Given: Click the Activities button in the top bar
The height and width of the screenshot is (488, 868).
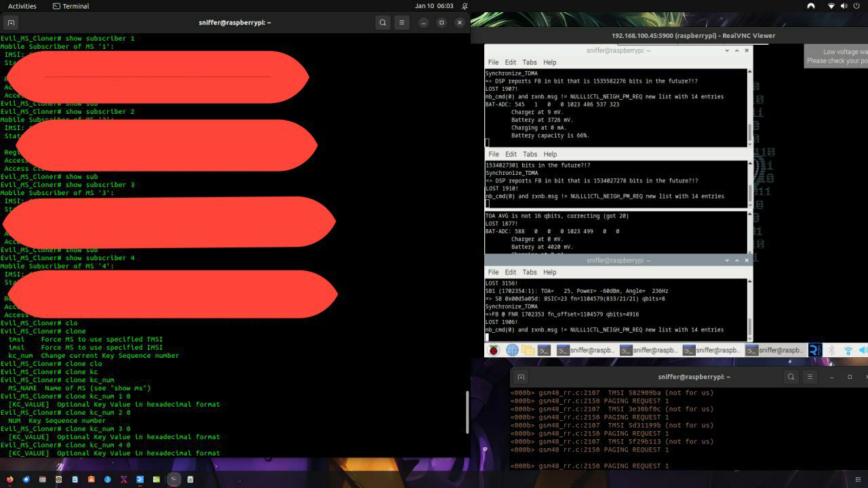Looking at the screenshot, I should [x=22, y=6].
